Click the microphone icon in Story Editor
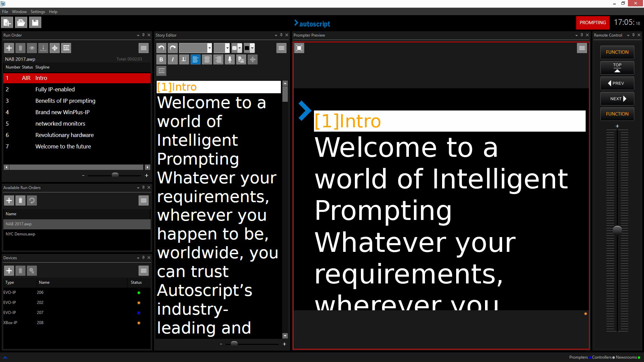This screenshot has height=362, width=644. point(230,59)
